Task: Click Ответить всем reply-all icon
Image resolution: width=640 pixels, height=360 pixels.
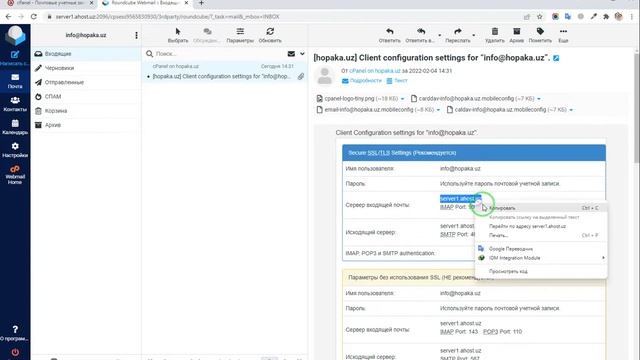Action: (420, 35)
